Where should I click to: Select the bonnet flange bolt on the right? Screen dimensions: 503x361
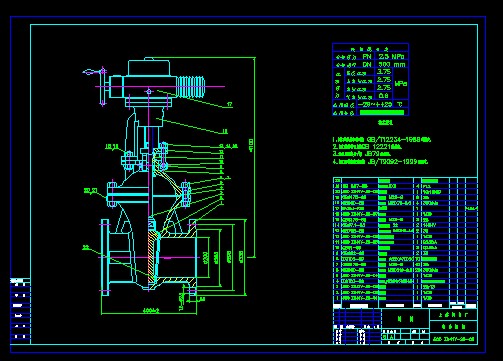tap(185, 194)
